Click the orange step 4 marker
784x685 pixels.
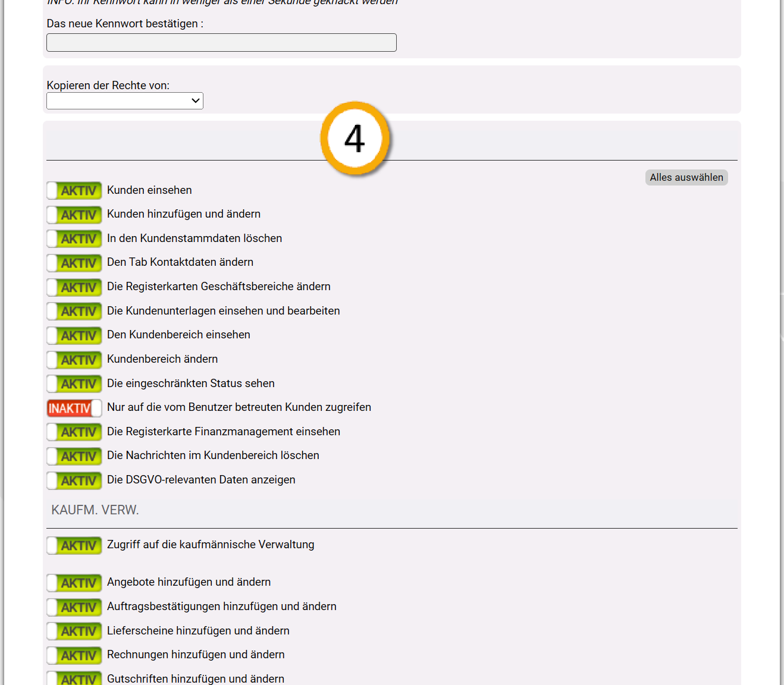(x=355, y=139)
